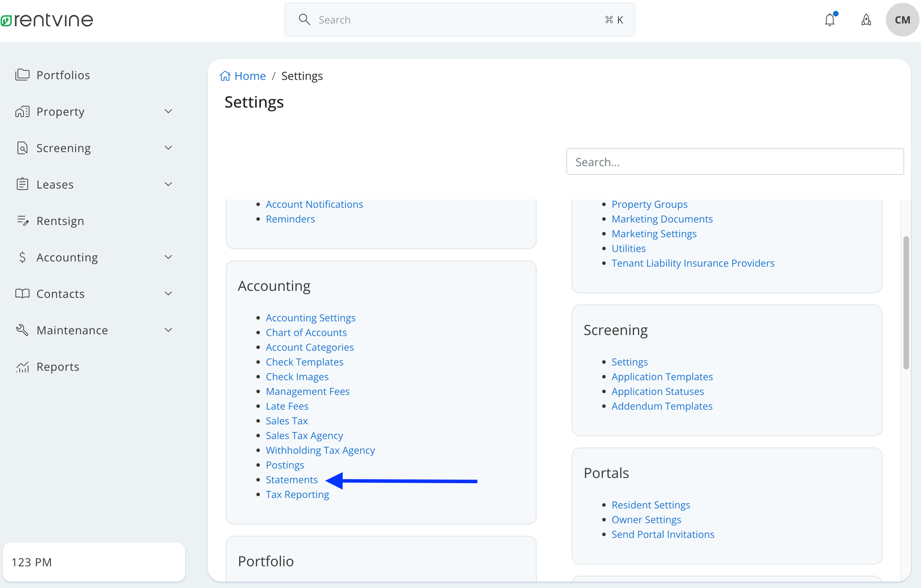Click the Screening magnifier-document icon
Image resolution: width=921 pixels, height=588 pixels.
point(22,147)
